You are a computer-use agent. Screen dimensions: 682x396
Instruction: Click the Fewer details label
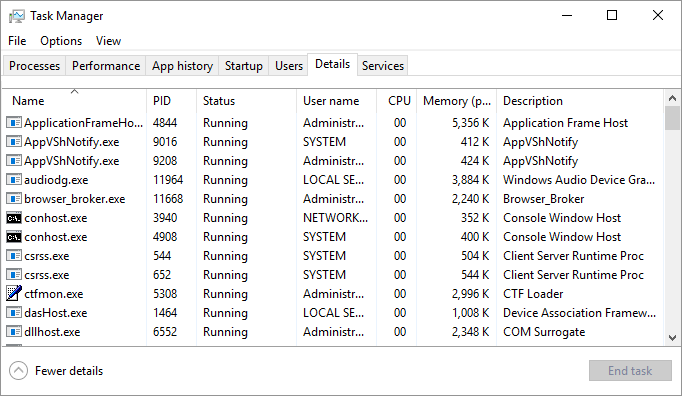tap(69, 371)
